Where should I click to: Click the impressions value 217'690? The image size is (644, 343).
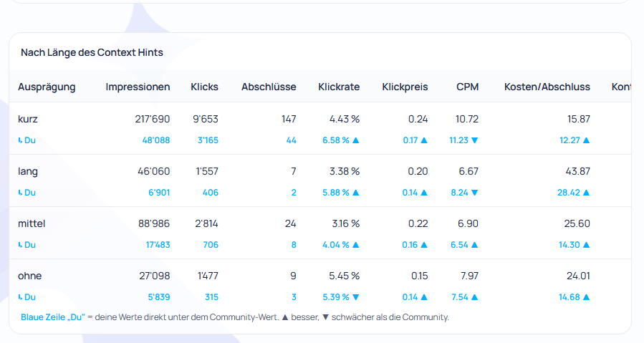click(x=153, y=119)
